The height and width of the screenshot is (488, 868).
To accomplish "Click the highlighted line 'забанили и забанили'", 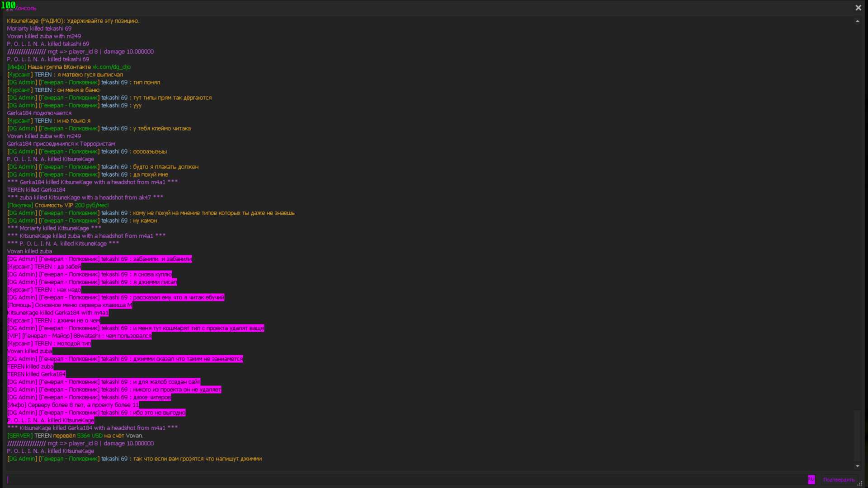I will [x=99, y=259].
